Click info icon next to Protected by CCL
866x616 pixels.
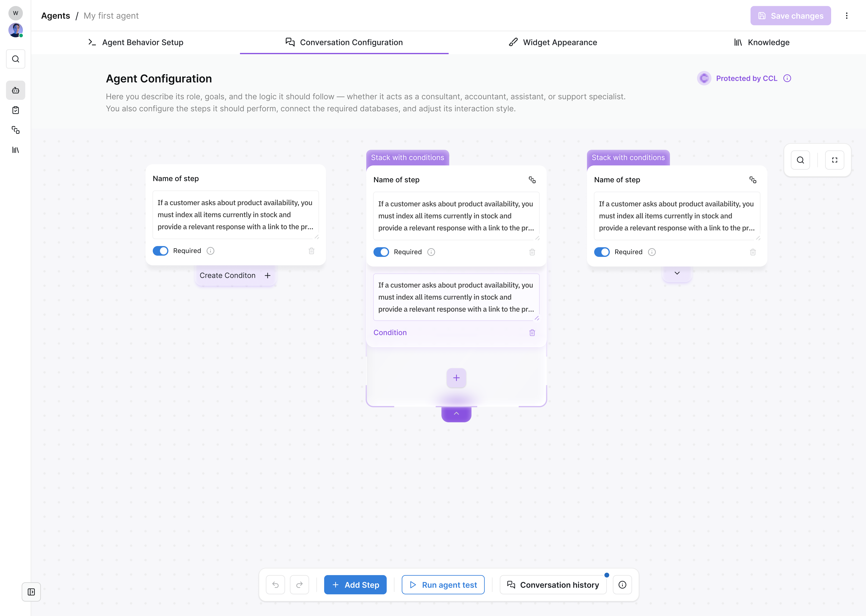coord(787,79)
